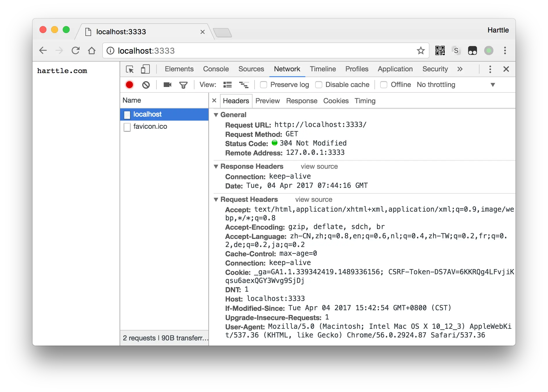Bookmark the page with the star
The width and height of the screenshot is (548, 392).
coord(421,50)
